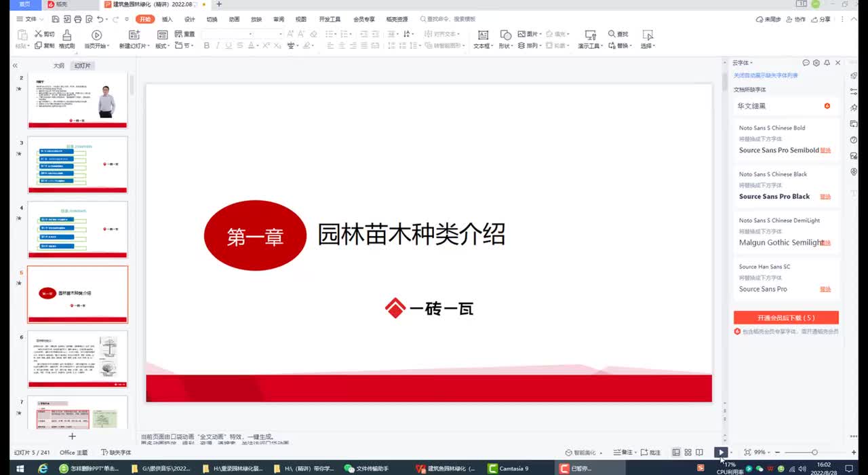Screen dimensions: 868x475
Task: Open Camtasia 9 from the taskbar
Action: (x=514, y=468)
